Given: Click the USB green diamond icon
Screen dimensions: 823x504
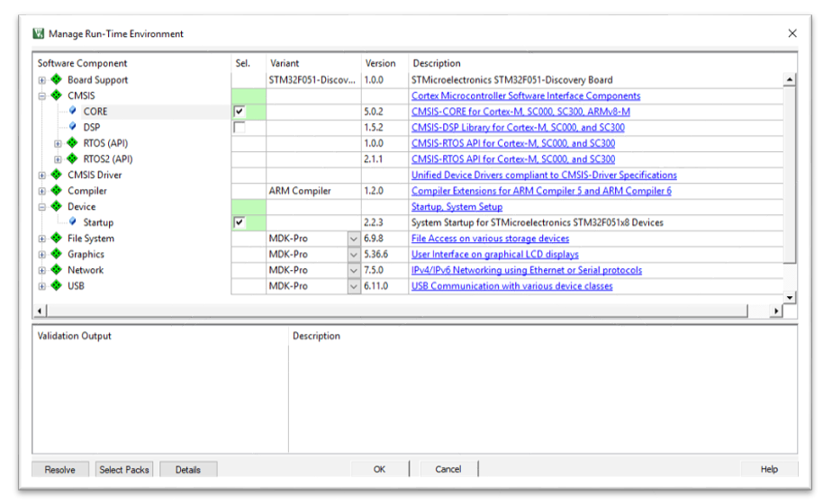Looking at the screenshot, I should (x=57, y=286).
